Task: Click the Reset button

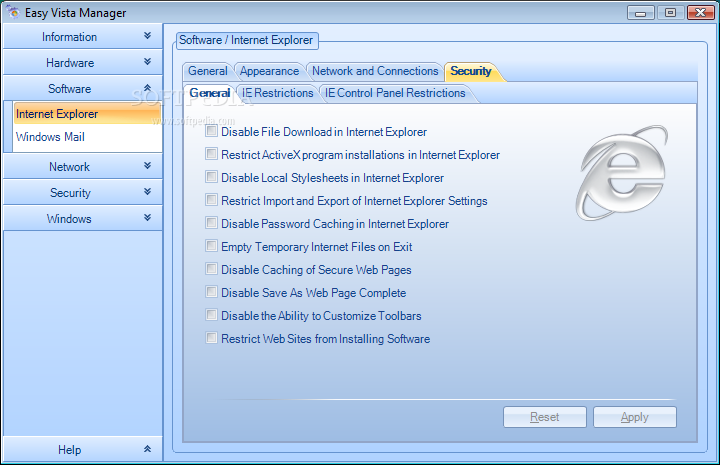Action: pos(545,417)
